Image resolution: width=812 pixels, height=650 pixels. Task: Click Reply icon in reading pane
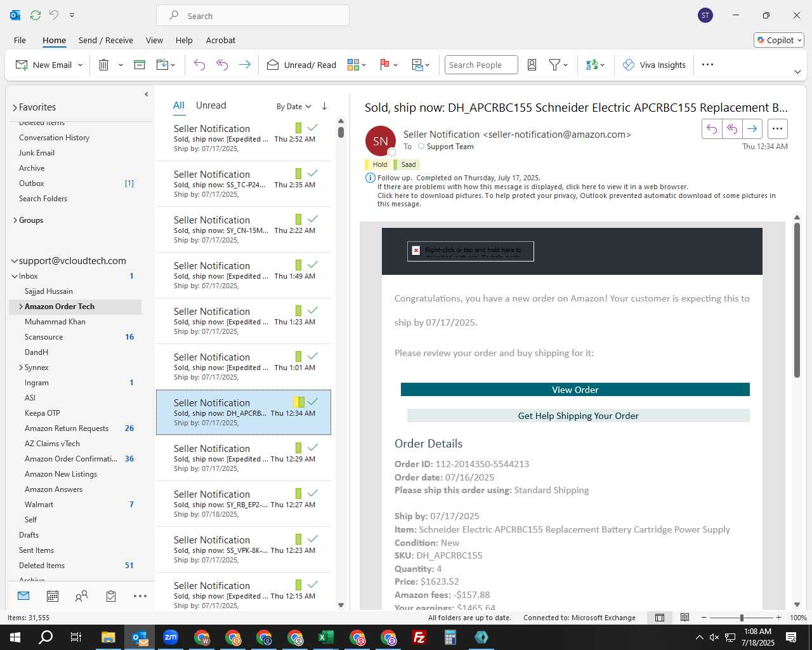click(712, 129)
